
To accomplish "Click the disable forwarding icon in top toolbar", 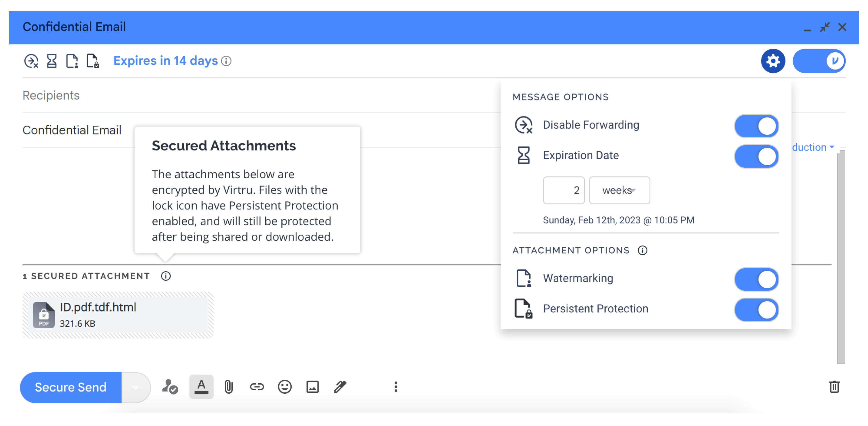I will click(31, 61).
